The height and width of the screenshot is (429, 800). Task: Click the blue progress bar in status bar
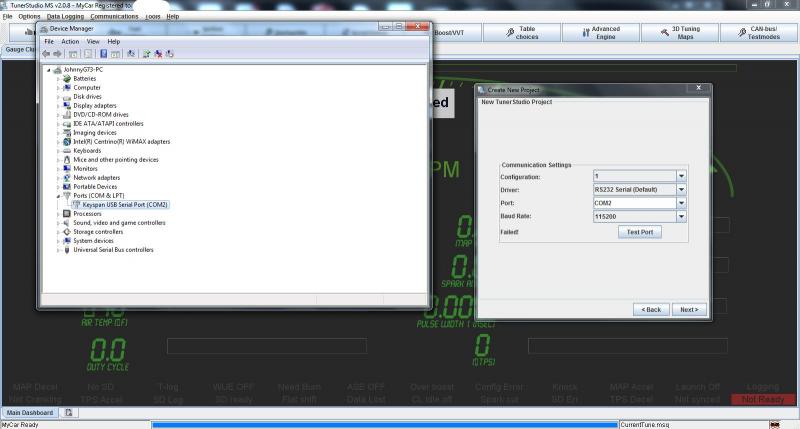click(385, 424)
